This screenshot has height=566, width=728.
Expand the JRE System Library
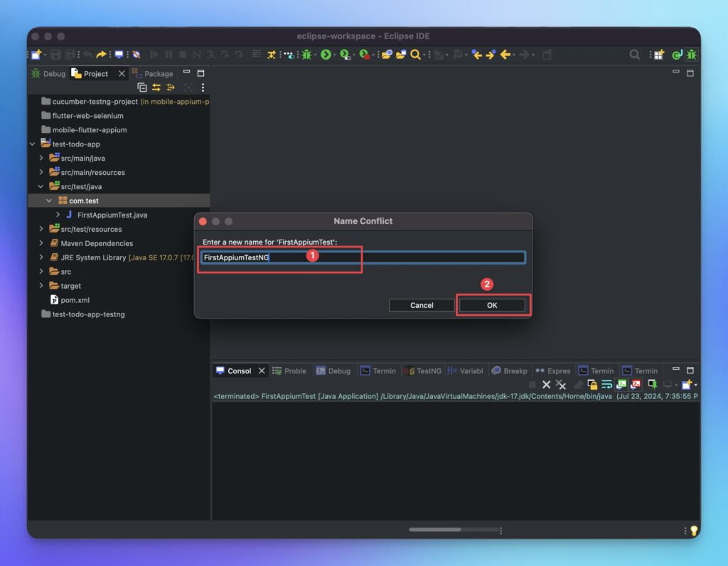[x=41, y=257]
